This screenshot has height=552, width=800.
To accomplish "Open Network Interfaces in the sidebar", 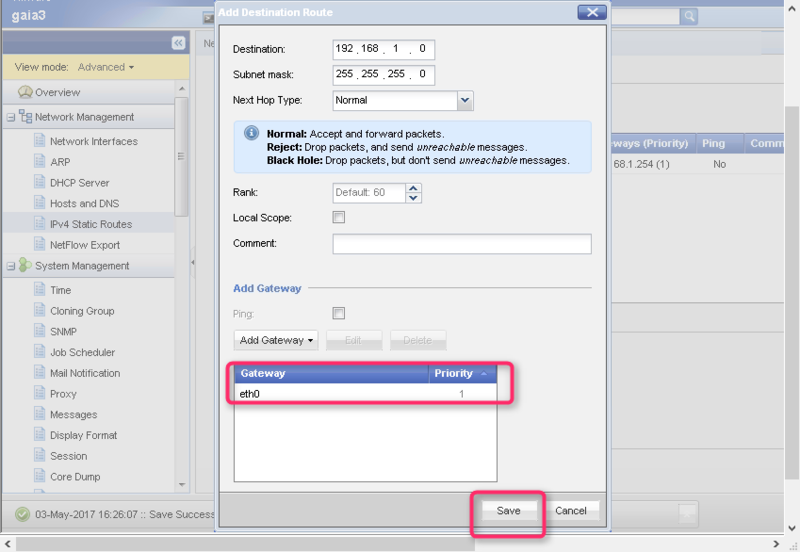I will pos(94,141).
